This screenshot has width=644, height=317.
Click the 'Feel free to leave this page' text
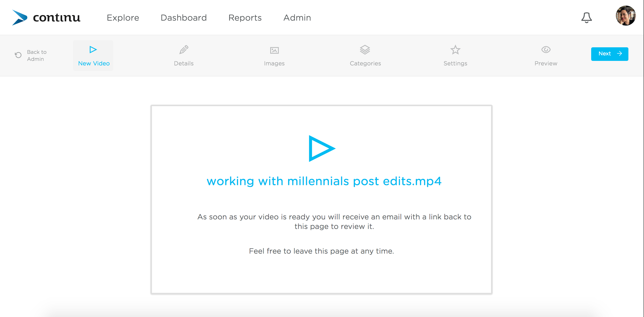pos(321,251)
